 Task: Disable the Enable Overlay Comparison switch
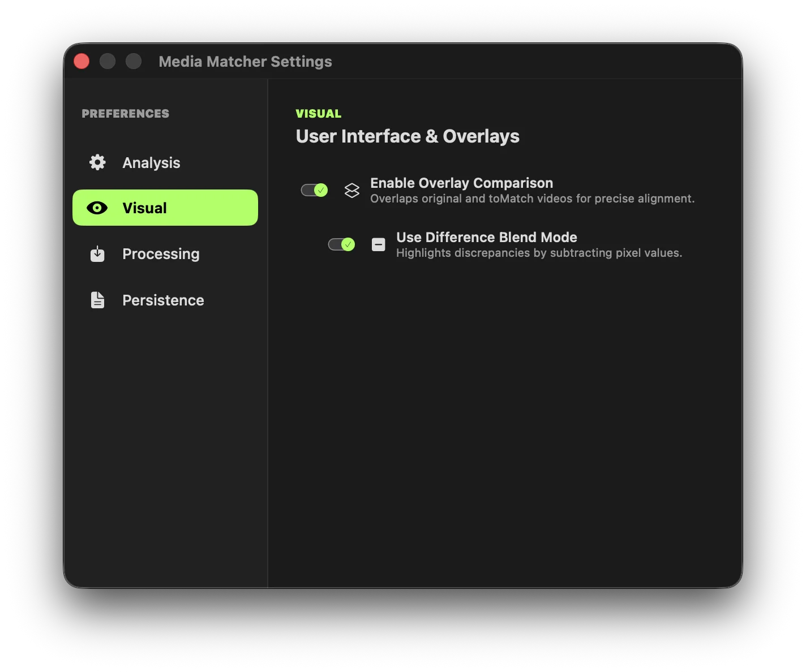click(x=314, y=190)
